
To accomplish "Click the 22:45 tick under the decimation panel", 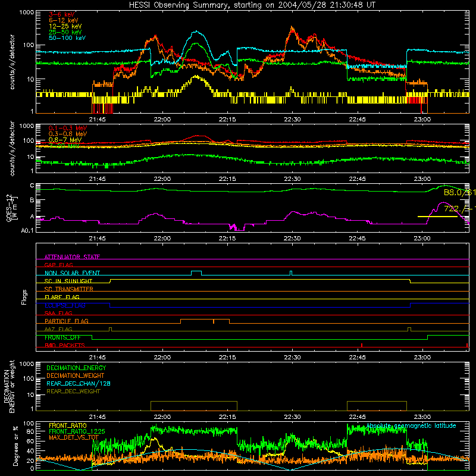I will [x=357, y=417].
